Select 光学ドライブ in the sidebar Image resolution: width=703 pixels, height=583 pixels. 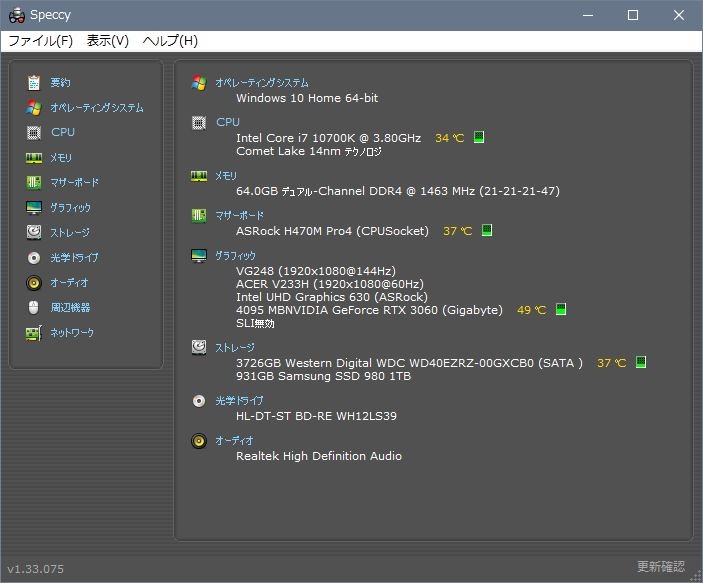click(x=74, y=258)
